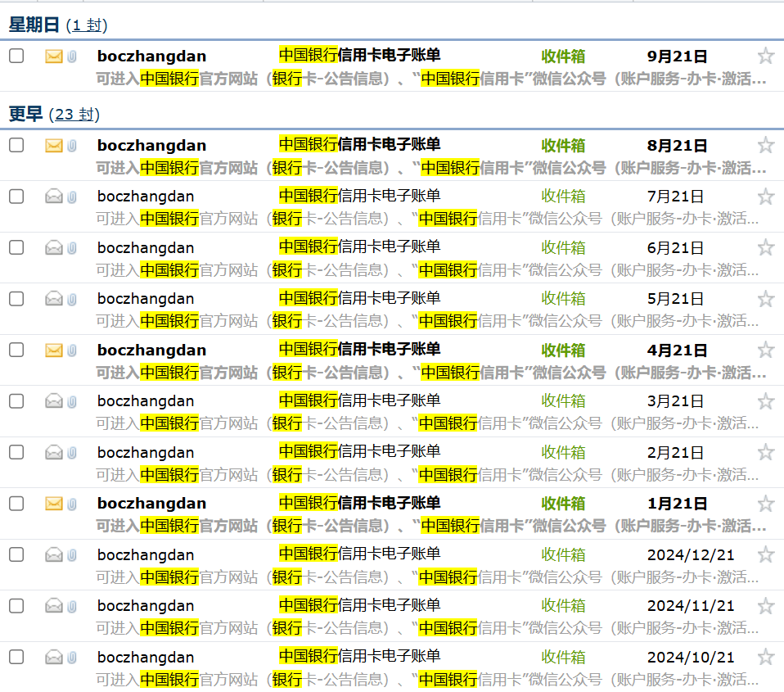Click sender boczhangdan on the 1月21日 email
Image resolution: width=784 pixels, height=692 pixels.
tap(151, 504)
